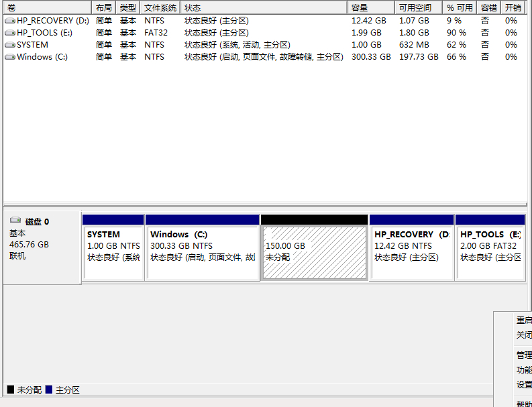Choose 功能 in the popup menu

(524, 369)
